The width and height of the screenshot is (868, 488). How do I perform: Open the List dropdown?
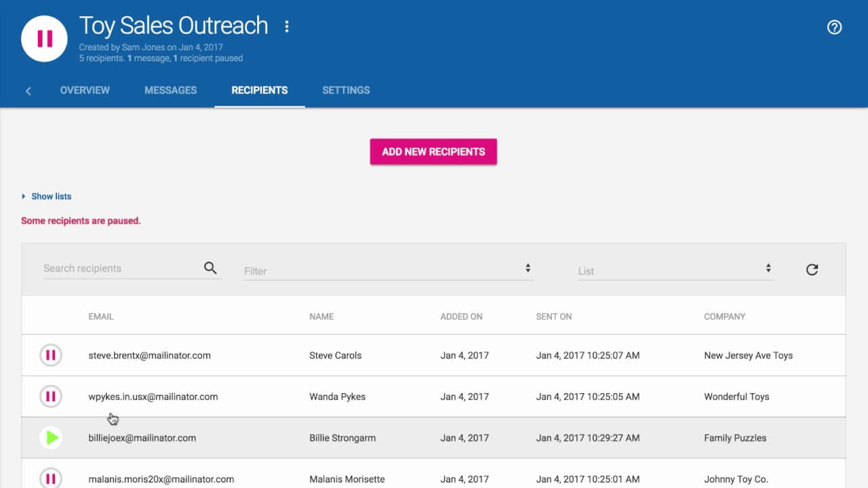[675, 269]
